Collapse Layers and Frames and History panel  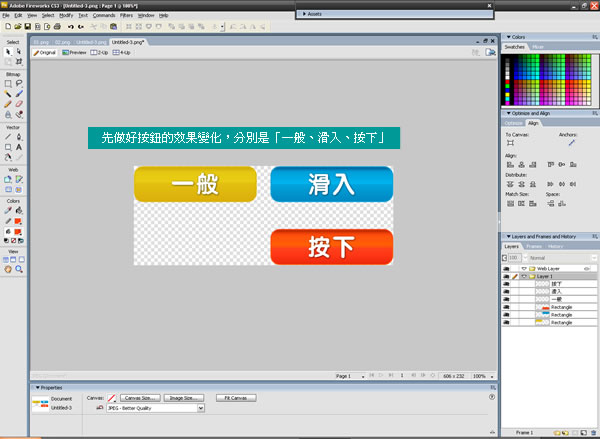509,237
